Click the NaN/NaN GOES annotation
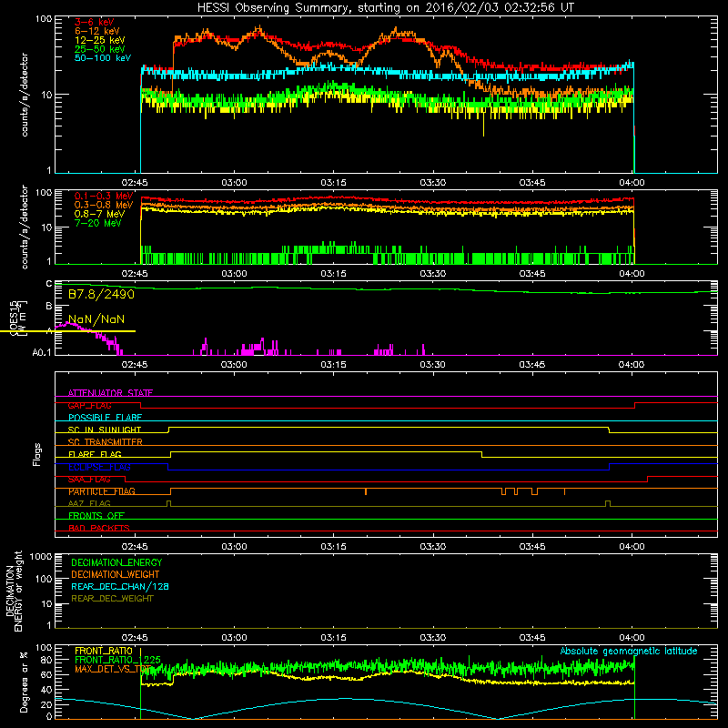This screenshot has width=728, height=728. coord(96,319)
